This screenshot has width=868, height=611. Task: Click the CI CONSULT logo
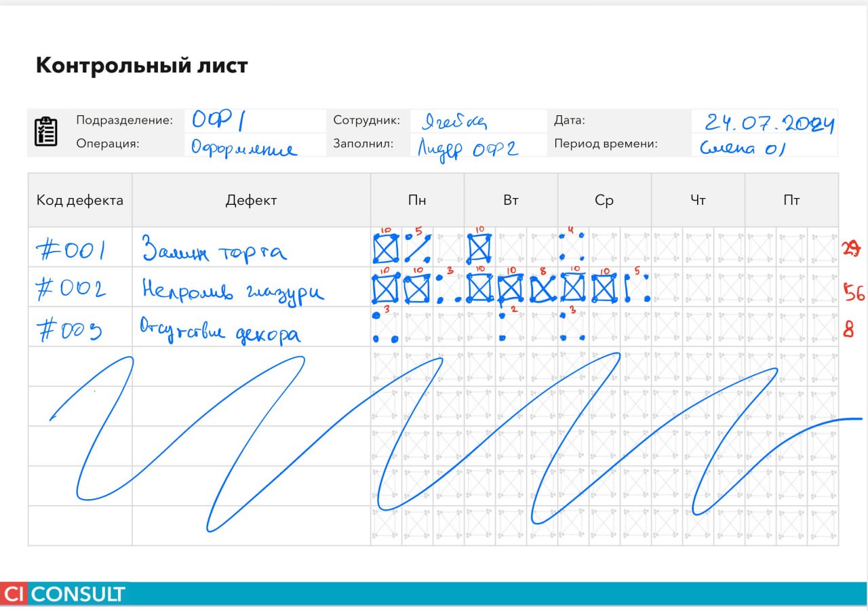tap(63, 594)
